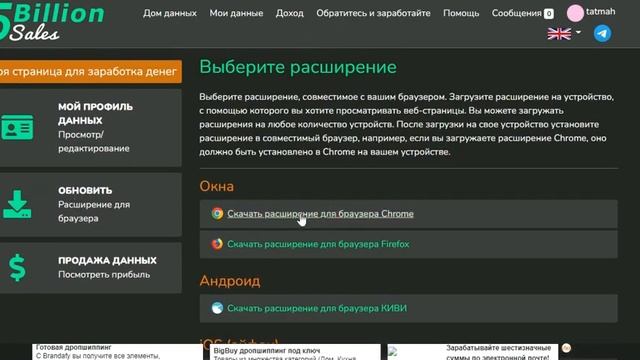The image size is (640, 360).
Task: Click the Firefox browser icon
Action: [x=217, y=244]
